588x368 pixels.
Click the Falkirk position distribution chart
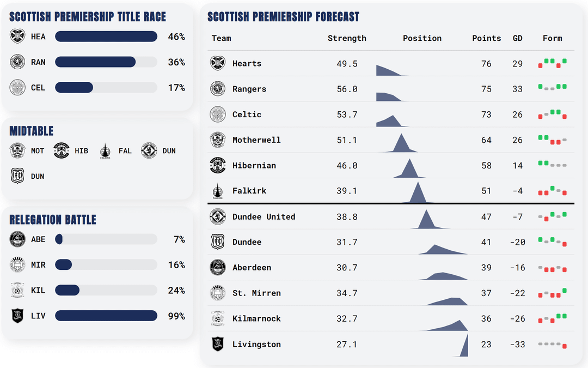click(418, 193)
